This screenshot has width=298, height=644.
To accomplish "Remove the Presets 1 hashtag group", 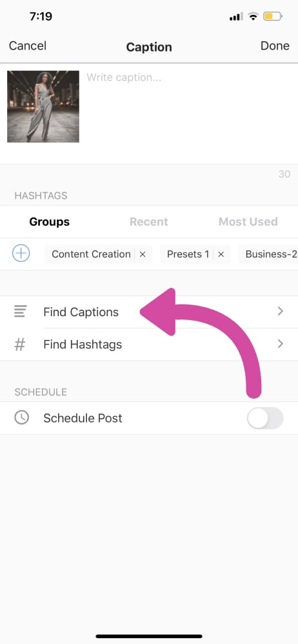I will point(221,254).
